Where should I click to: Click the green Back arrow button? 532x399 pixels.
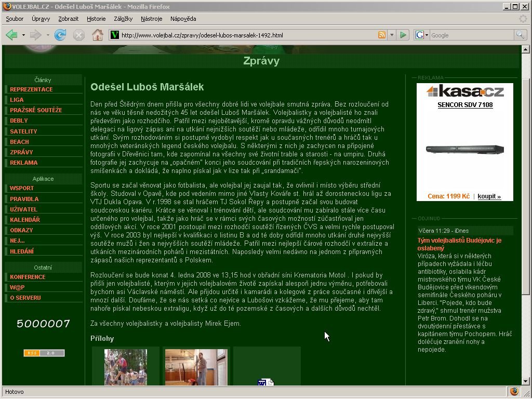11,35
